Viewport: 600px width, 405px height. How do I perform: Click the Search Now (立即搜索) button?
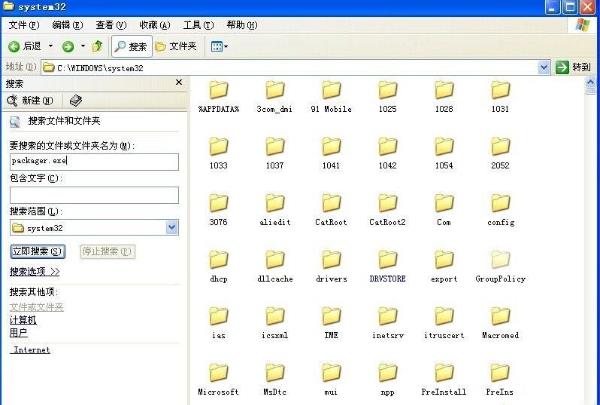[37, 251]
